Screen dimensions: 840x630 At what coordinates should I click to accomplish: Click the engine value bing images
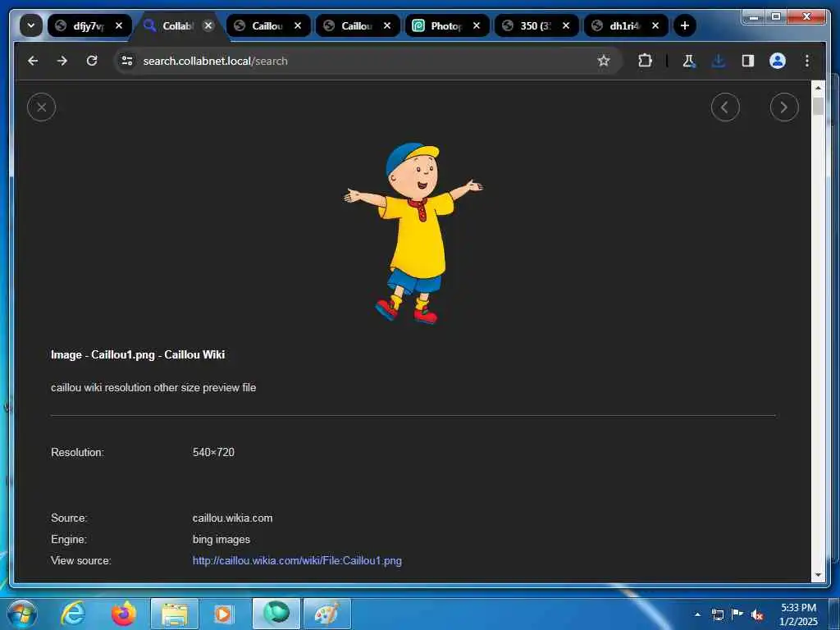(221, 540)
